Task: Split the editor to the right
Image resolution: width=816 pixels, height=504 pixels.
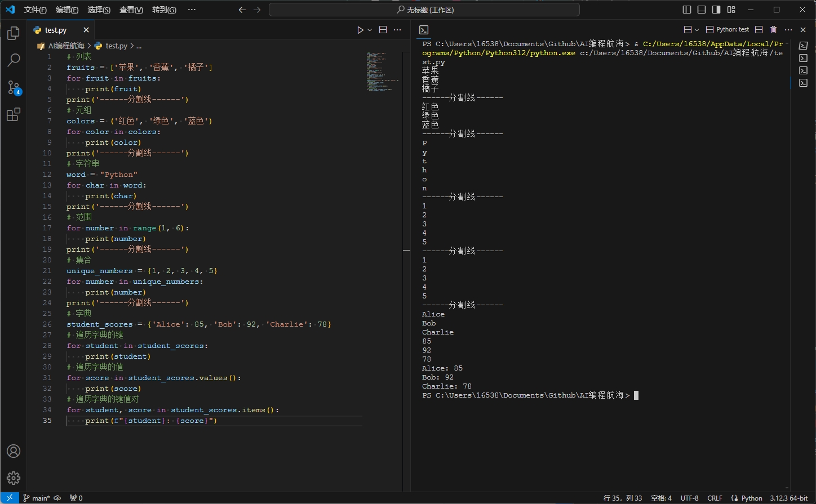Action: (383, 30)
